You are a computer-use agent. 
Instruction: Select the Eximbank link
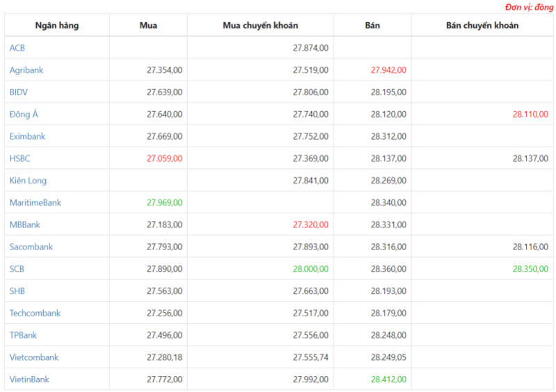[27, 136]
